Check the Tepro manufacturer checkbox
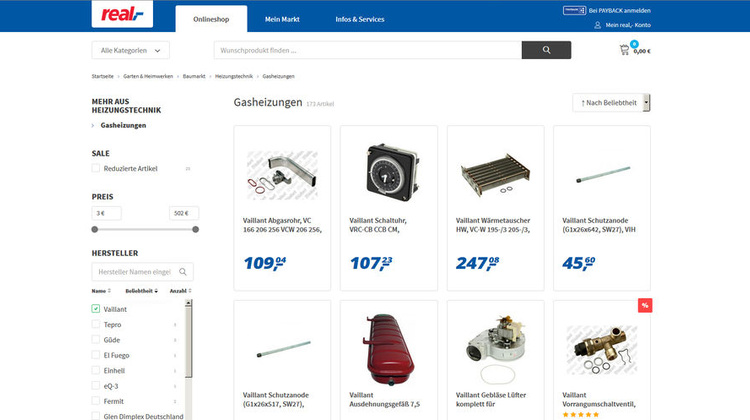Viewport: 750px width, 420px height. (96, 324)
